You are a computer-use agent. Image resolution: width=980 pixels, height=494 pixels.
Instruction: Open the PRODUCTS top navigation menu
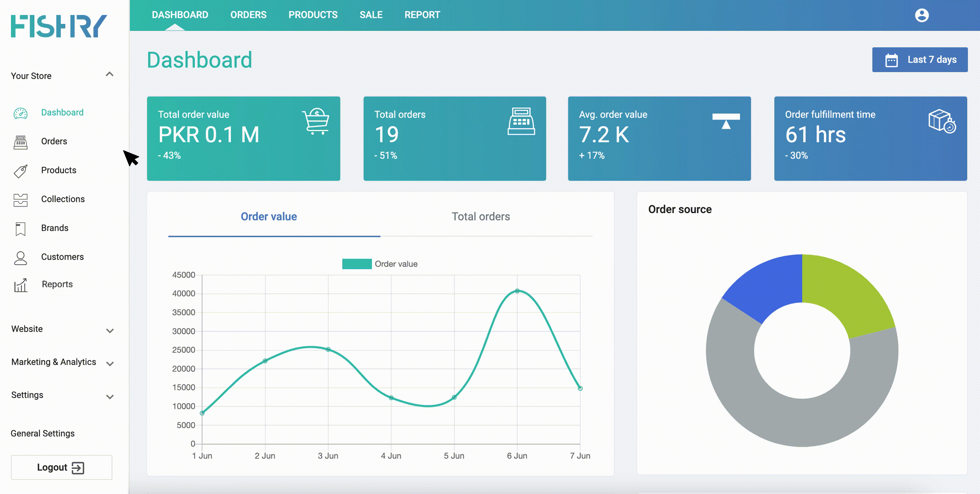pyautogui.click(x=313, y=15)
